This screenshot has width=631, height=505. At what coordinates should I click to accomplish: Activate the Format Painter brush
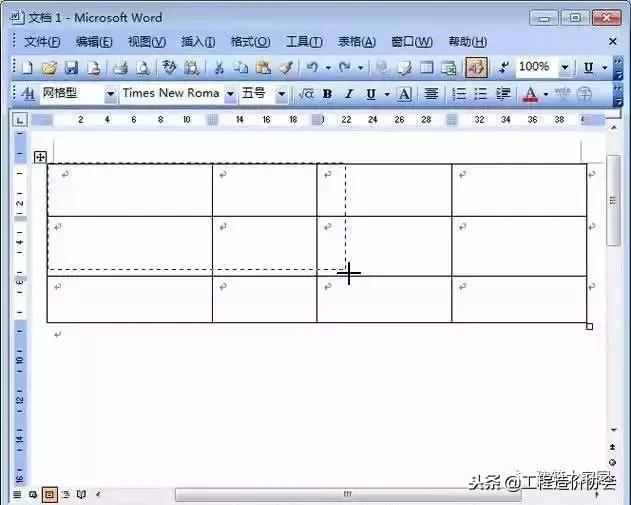[x=286, y=68]
